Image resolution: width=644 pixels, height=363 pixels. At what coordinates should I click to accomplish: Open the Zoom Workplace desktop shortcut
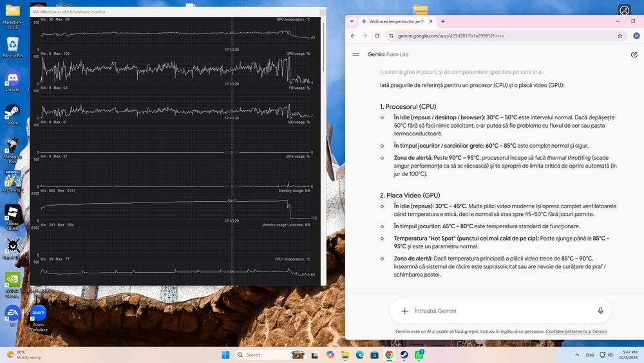pyautogui.click(x=38, y=319)
